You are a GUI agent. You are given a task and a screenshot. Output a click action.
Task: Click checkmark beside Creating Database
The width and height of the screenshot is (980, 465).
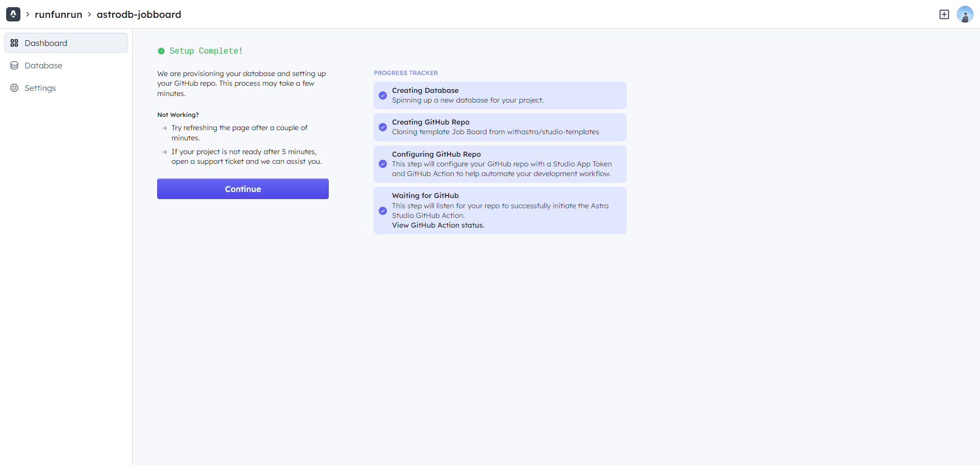click(383, 95)
